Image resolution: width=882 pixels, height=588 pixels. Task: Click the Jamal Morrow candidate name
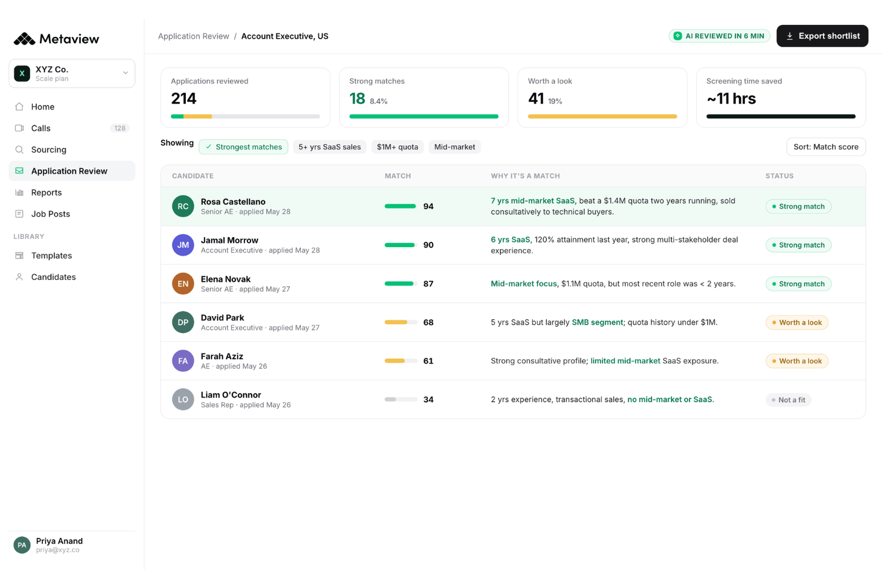229,241
